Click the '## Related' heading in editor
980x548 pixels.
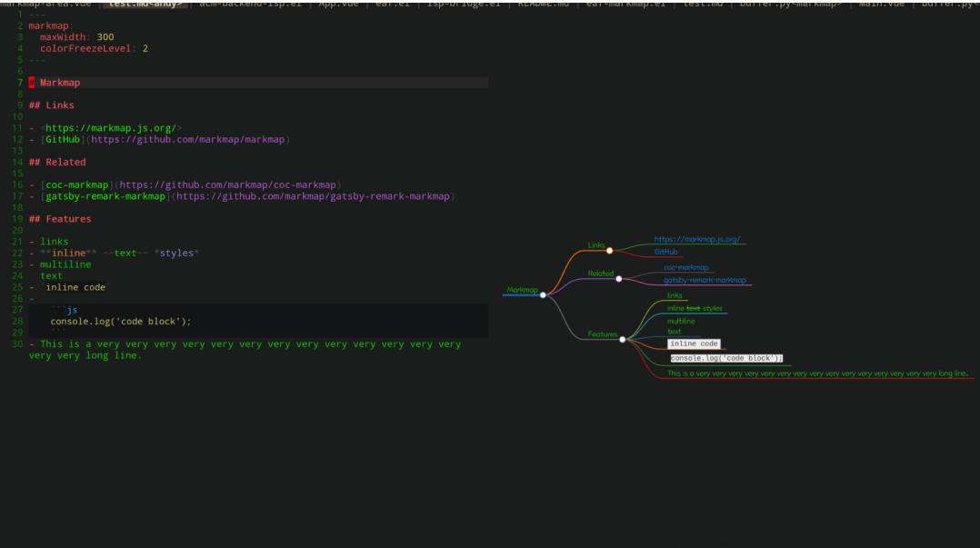click(56, 162)
